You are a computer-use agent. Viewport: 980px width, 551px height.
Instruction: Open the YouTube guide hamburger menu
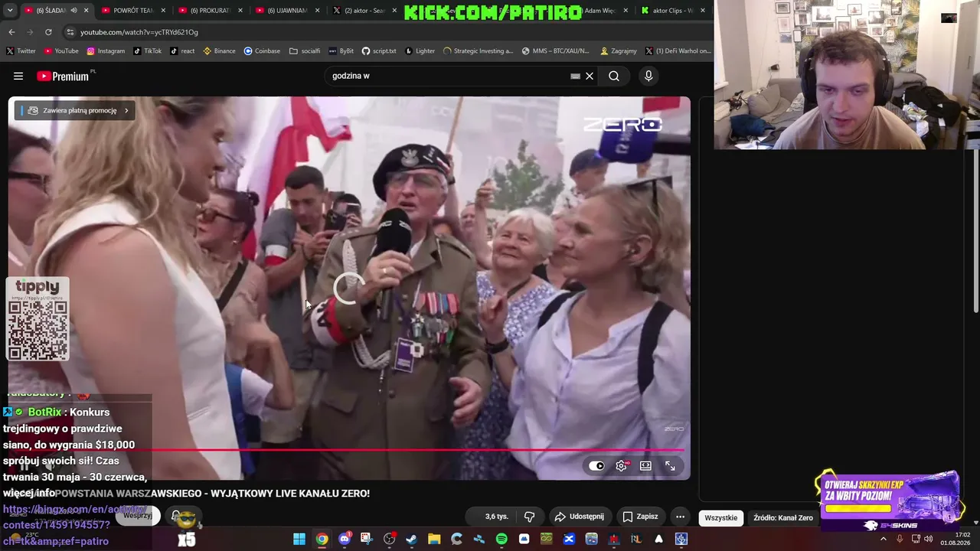pyautogui.click(x=18, y=76)
